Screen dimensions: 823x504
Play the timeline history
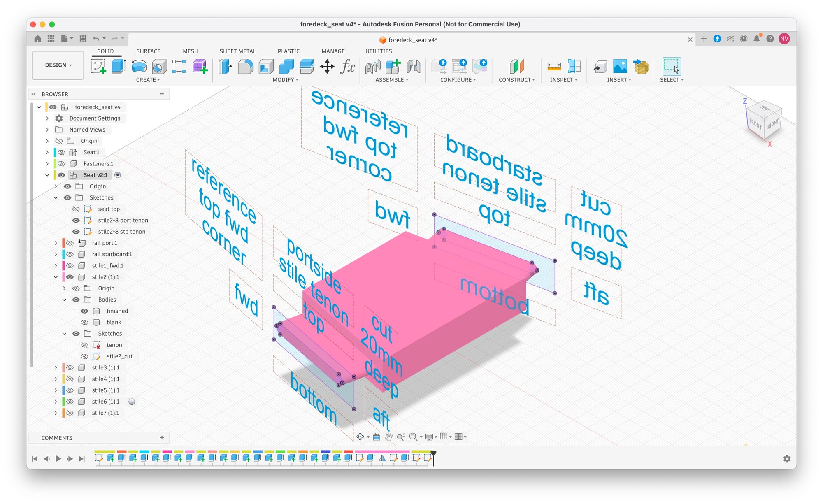click(58, 459)
